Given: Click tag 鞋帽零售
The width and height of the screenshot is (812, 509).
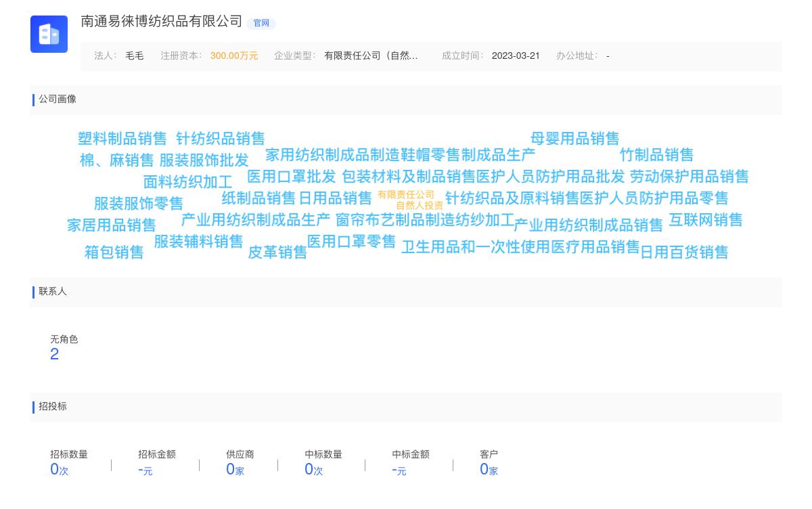Looking at the screenshot, I should 430,155.
